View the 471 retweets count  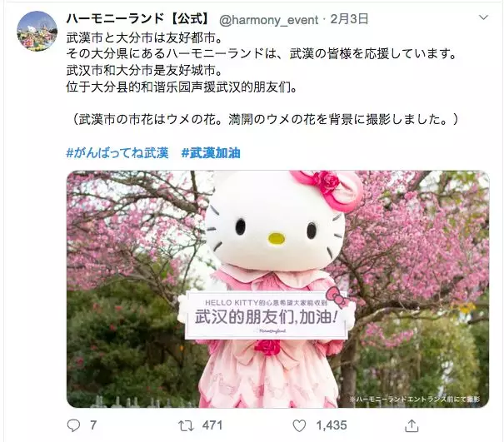[212, 425]
